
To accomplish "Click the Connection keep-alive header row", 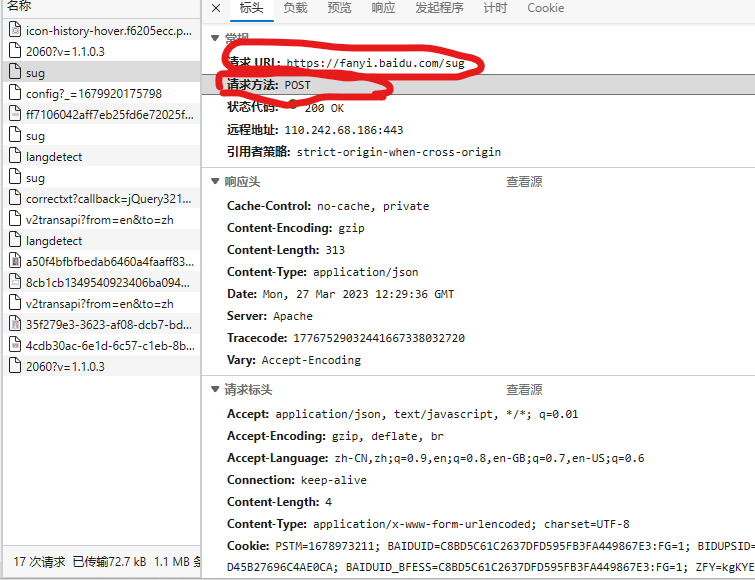I will (297, 480).
